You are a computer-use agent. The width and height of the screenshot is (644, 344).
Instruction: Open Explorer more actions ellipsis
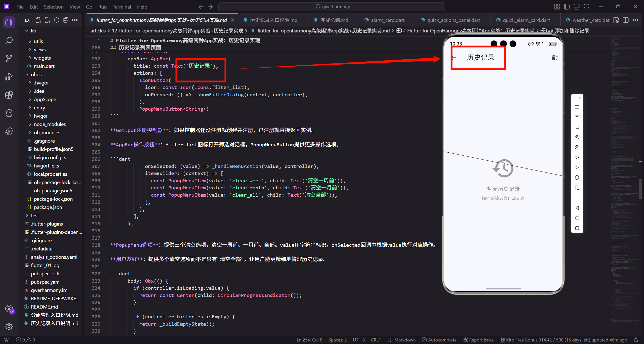click(75, 20)
